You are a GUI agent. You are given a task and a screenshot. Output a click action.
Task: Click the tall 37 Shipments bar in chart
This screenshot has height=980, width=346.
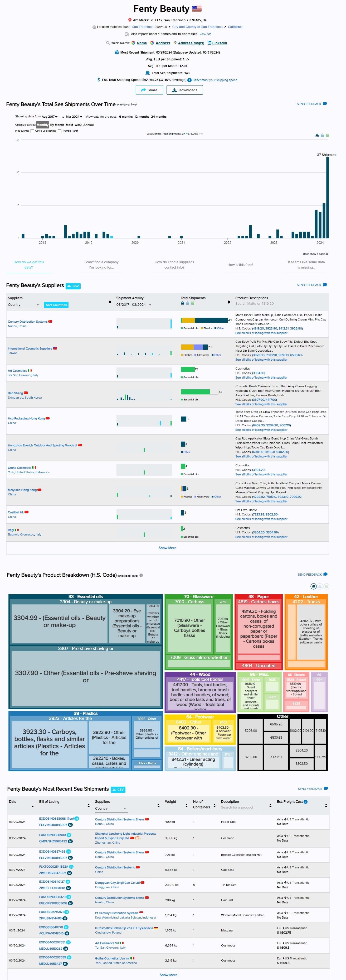pyautogui.click(x=328, y=197)
